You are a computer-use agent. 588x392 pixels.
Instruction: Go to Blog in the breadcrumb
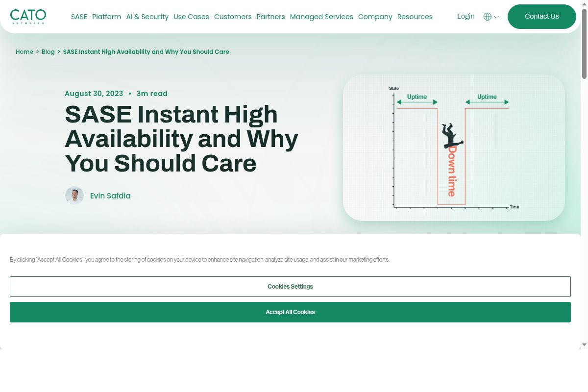48,52
